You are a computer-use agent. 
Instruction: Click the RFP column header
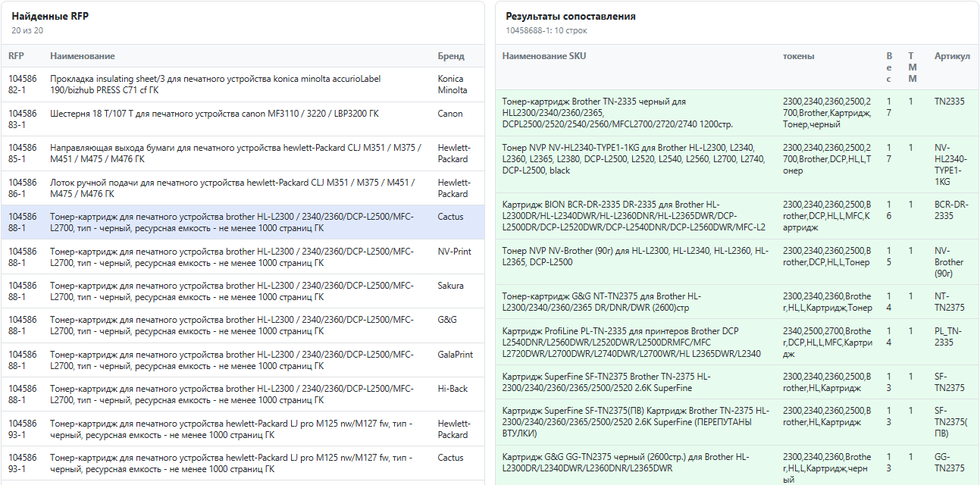(x=17, y=56)
